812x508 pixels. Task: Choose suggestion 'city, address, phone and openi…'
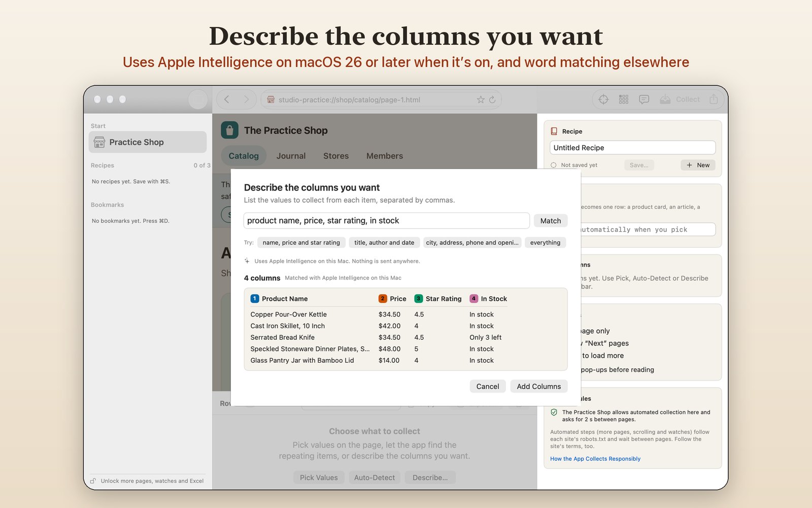click(x=472, y=243)
